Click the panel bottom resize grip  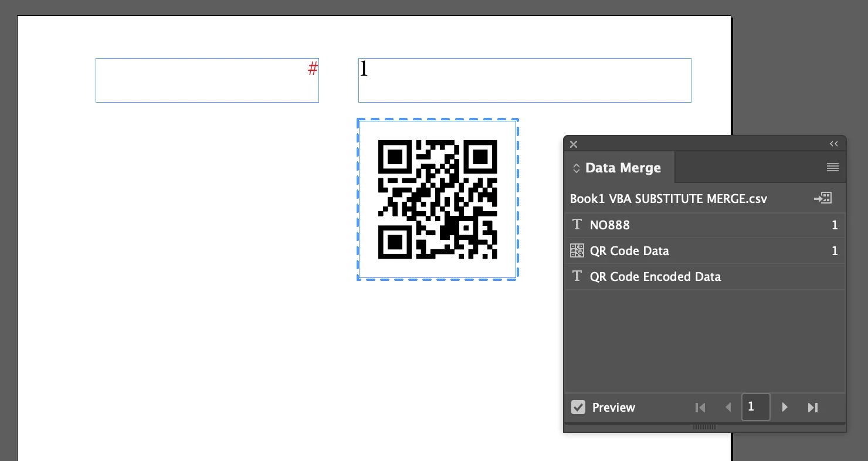point(704,426)
